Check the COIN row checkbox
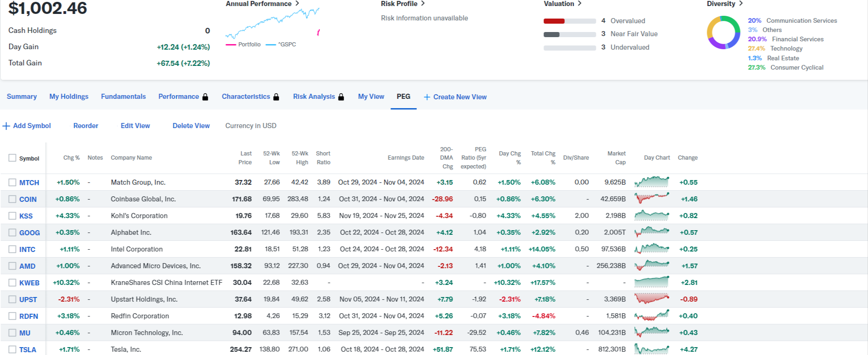The image size is (868, 355). coord(12,199)
